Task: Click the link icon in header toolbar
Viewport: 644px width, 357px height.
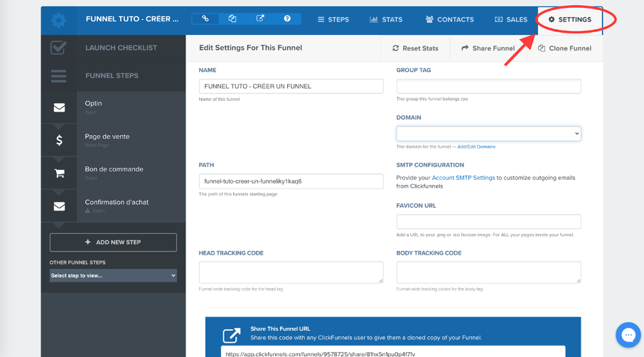Action: [x=205, y=18]
